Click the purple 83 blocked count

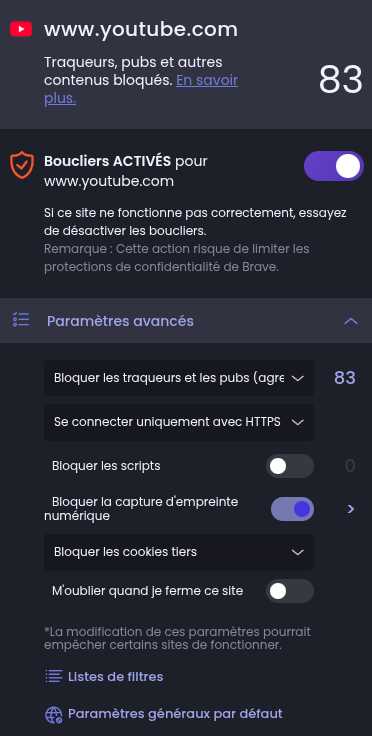tap(345, 378)
